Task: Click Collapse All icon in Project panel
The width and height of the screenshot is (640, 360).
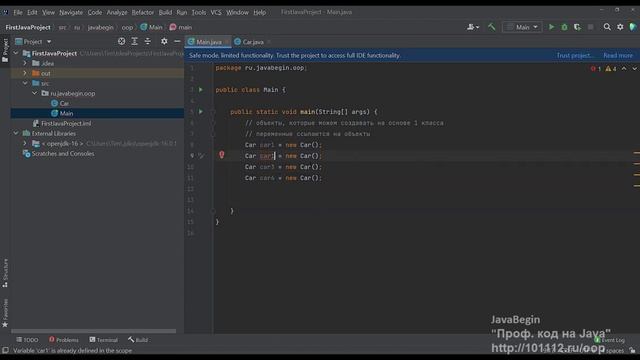Action: pos(148,41)
